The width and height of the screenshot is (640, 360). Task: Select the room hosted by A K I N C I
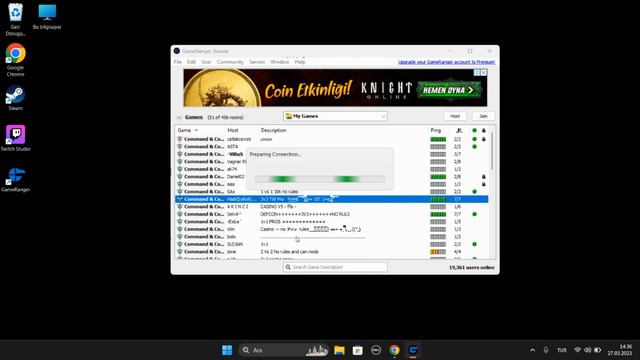coord(331,207)
